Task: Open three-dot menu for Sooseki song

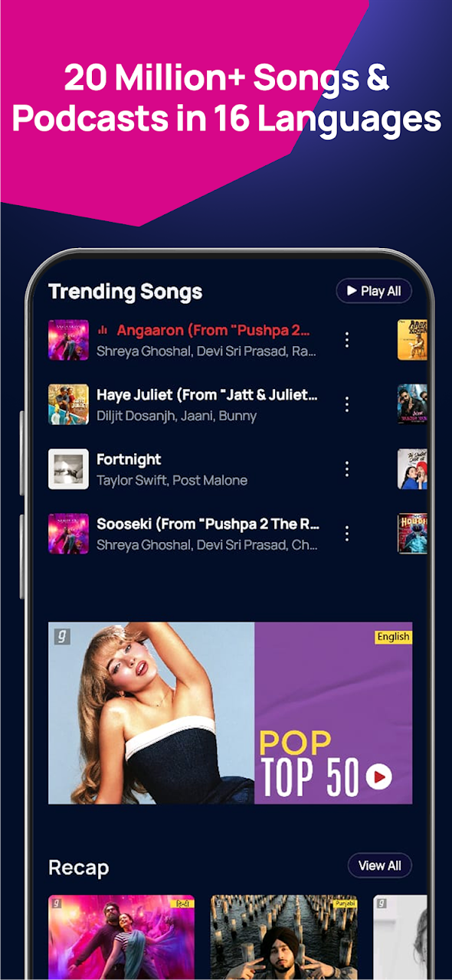Action: tap(347, 533)
